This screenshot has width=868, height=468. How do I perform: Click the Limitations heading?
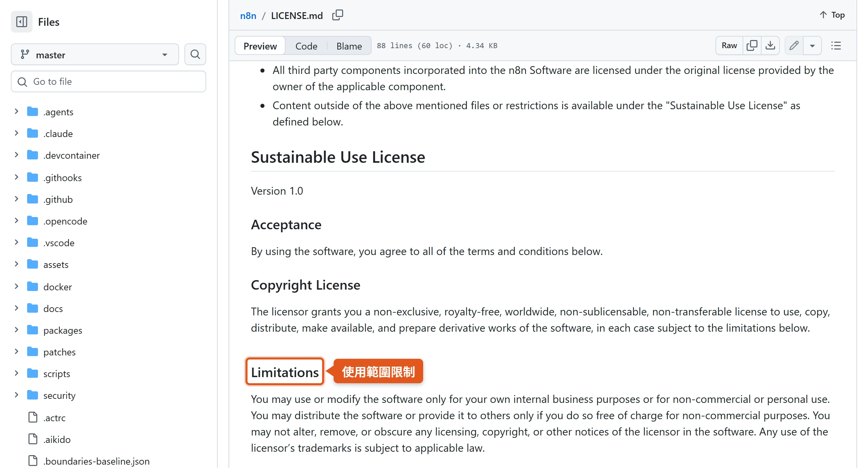tap(285, 372)
